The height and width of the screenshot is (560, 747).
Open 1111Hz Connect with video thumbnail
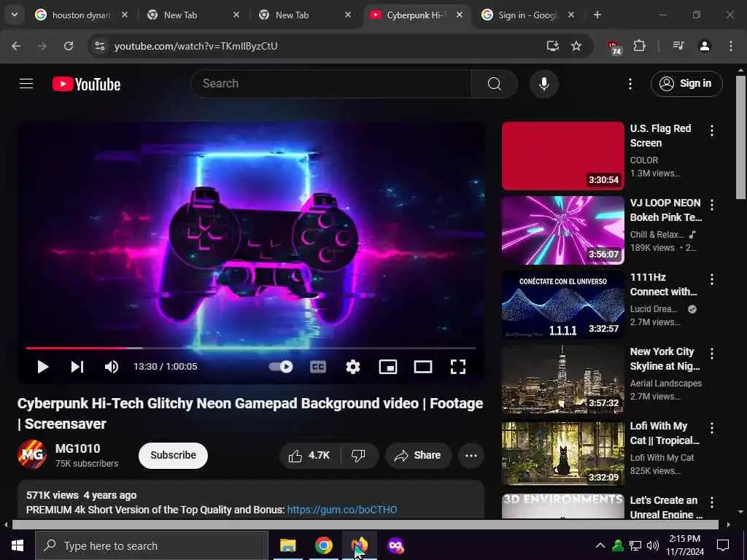coord(562,304)
